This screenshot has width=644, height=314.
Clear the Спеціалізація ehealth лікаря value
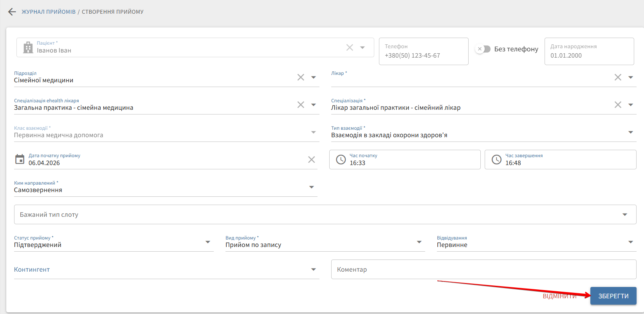coord(301,105)
